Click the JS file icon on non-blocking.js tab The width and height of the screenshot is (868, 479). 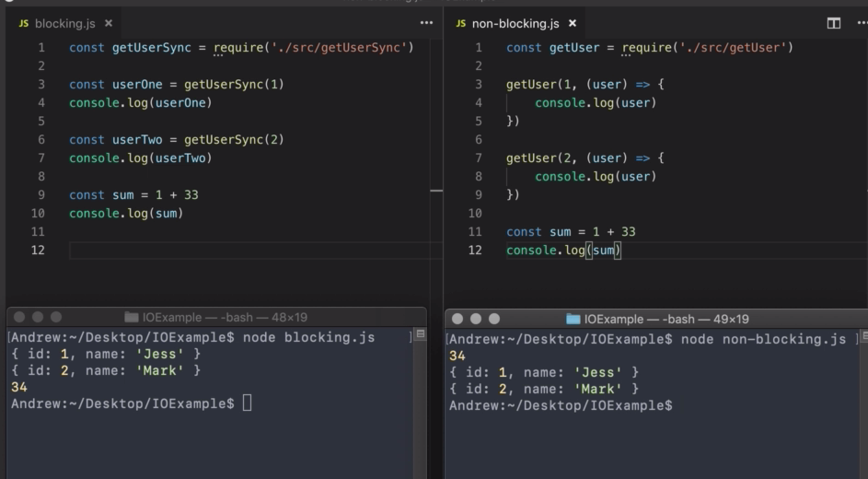pyautogui.click(x=460, y=23)
